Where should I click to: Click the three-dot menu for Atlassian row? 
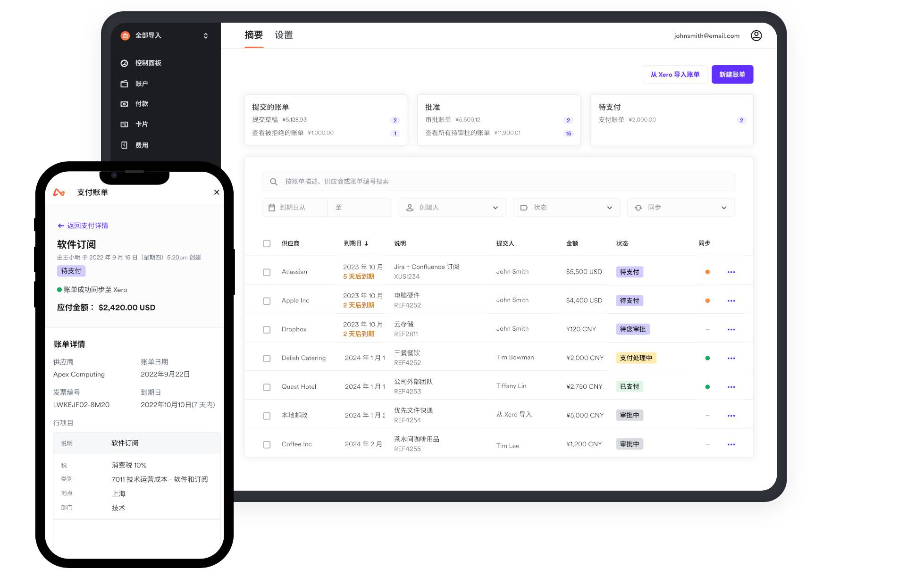[x=731, y=272]
